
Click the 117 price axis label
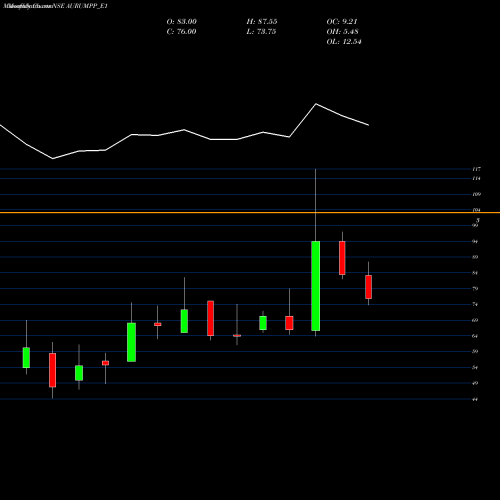coord(476,169)
